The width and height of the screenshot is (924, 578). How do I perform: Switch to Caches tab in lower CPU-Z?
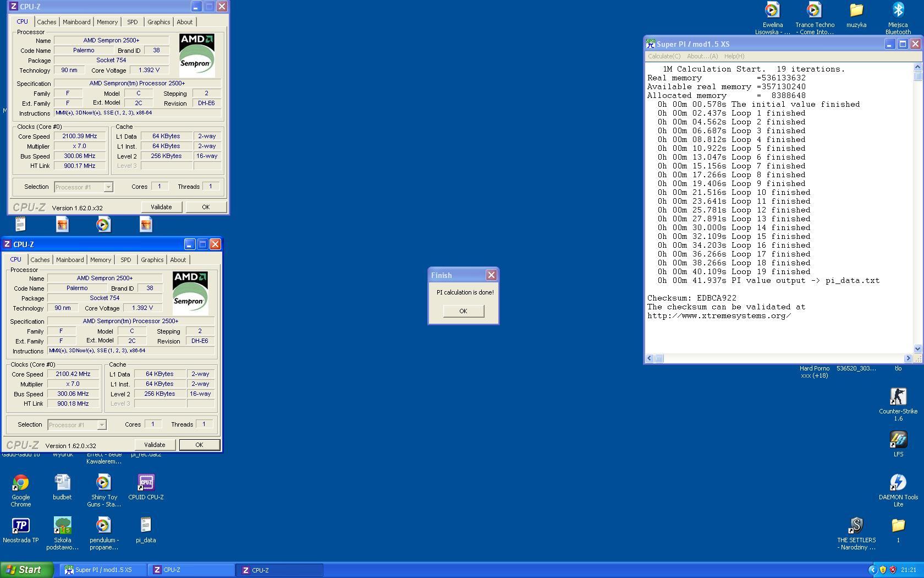[40, 260]
